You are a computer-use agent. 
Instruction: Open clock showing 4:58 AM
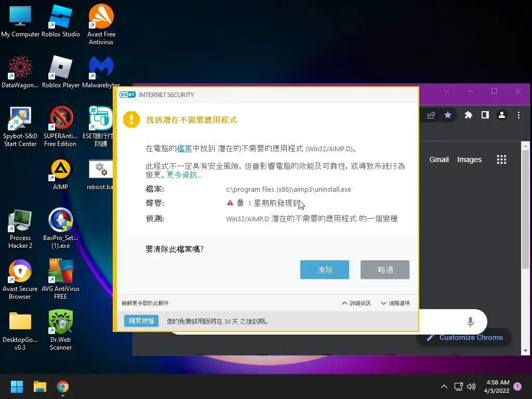click(x=497, y=387)
